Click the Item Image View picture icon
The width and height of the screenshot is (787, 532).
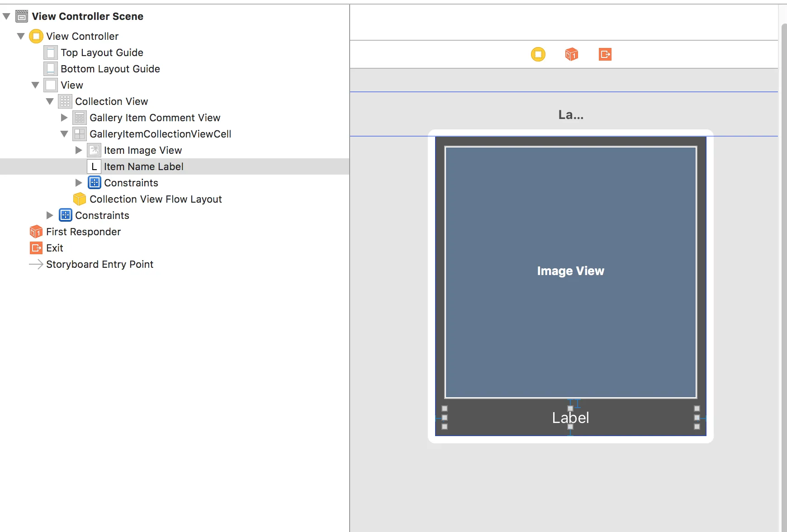point(94,150)
